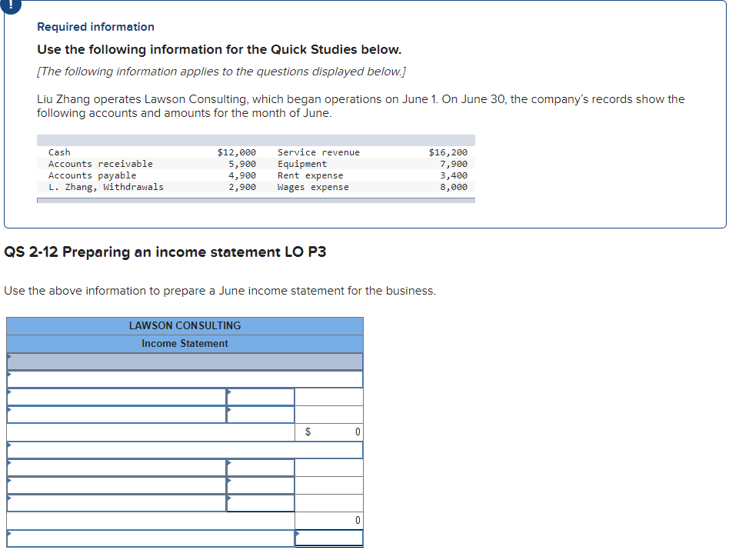Click the 'Required information' heading

click(95, 27)
